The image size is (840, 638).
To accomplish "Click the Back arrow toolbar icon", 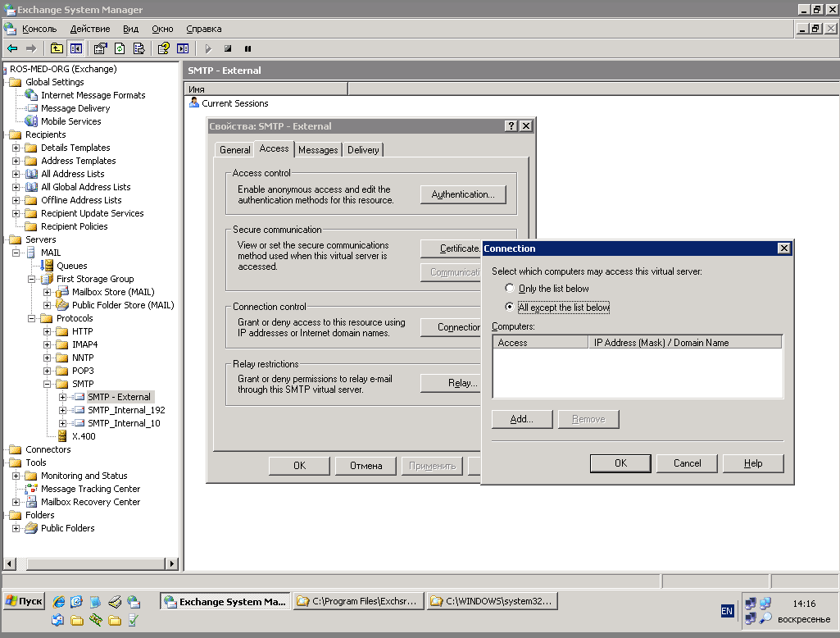I will (12, 48).
